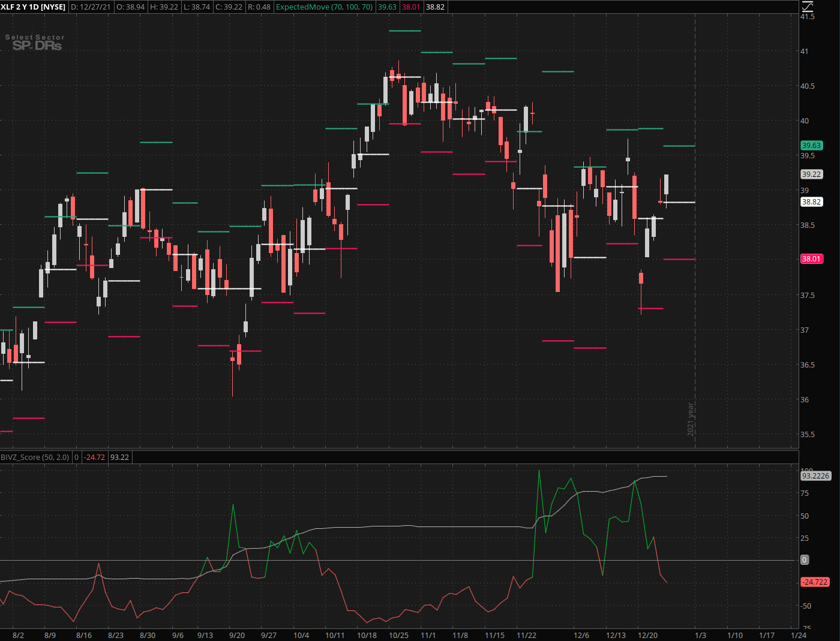Click the 1/3 date on time axis
Viewport: 840px width, 641px height.
[x=700, y=635]
